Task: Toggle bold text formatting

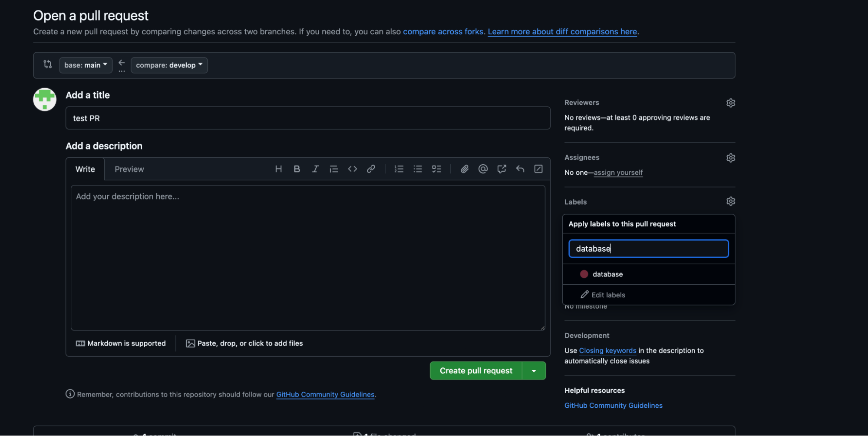Action: coord(297,169)
